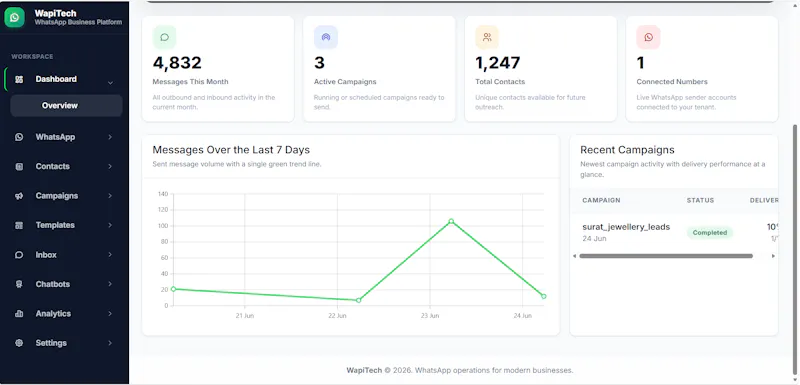Expand the Templates submenu arrow

tap(110, 225)
